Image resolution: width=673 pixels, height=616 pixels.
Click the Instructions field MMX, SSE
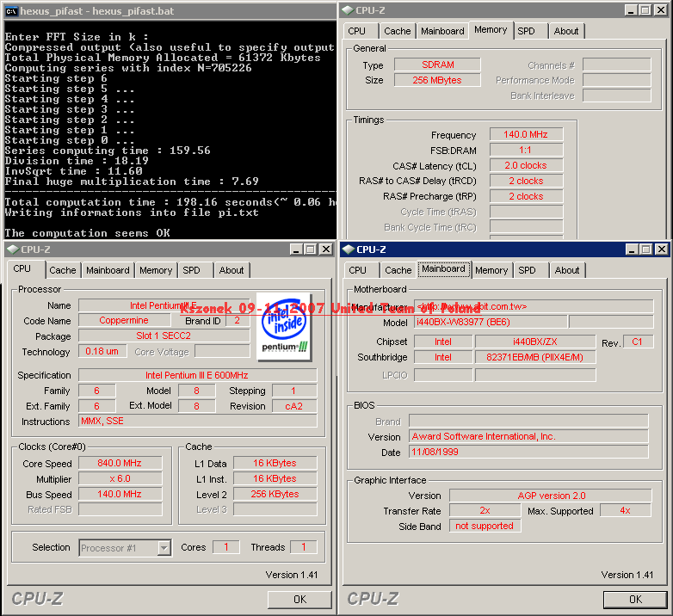(197, 422)
